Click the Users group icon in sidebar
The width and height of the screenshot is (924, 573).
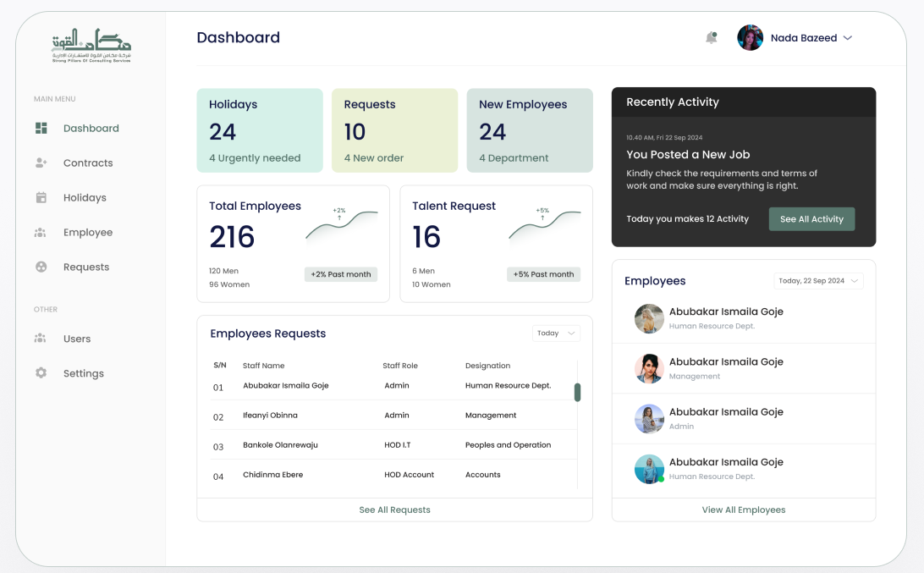tap(41, 339)
